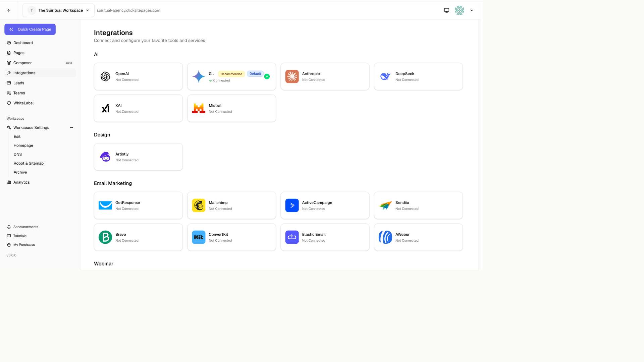Click the back arrow icon
Screen dimensions: 644x362
(x=9, y=10)
